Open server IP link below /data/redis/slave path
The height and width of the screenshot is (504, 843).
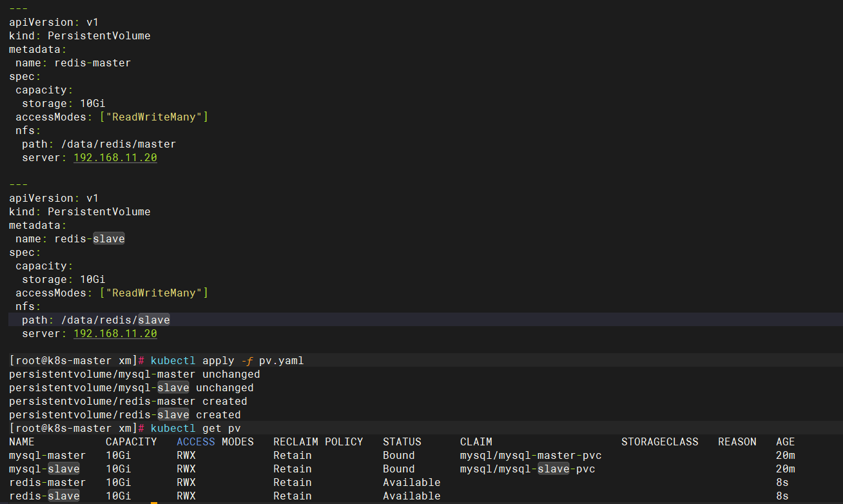click(x=115, y=333)
